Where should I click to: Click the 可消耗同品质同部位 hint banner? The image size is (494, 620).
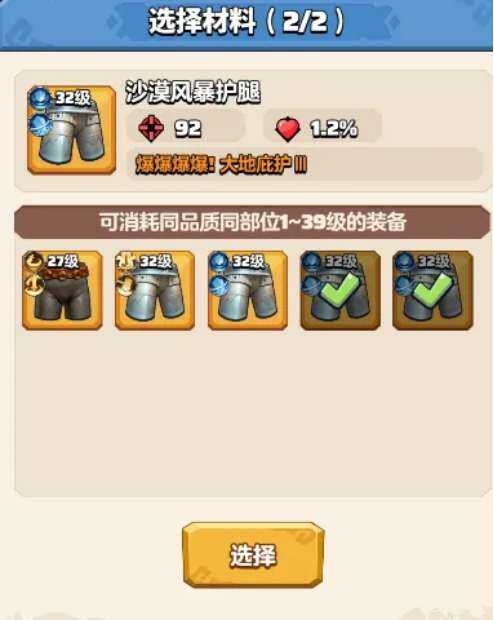click(252, 222)
